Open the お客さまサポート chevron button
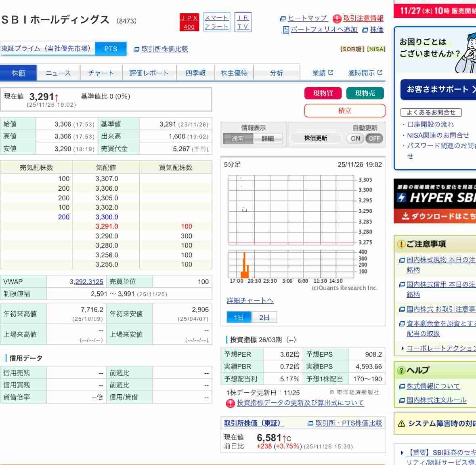This screenshot has height=465, width=476. pyautogui.click(x=438, y=89)
